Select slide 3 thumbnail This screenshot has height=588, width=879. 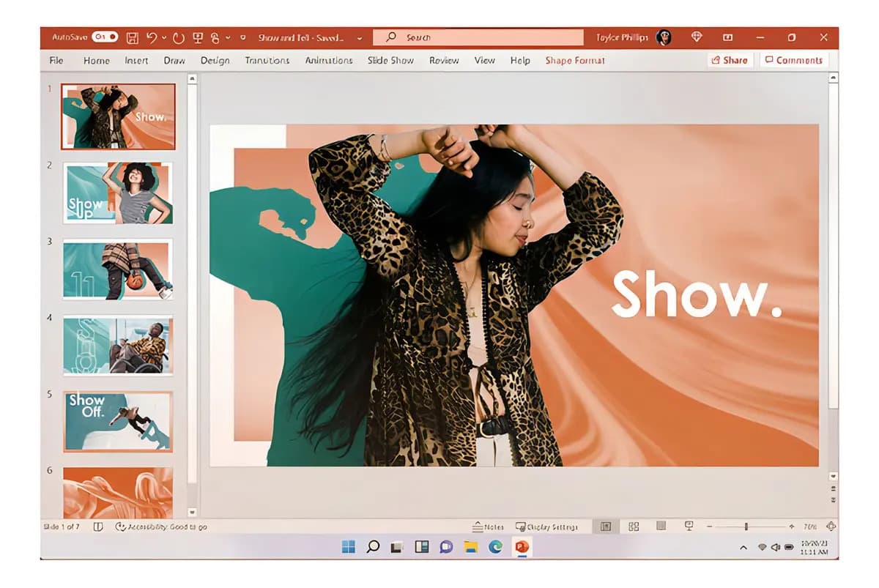118,269
